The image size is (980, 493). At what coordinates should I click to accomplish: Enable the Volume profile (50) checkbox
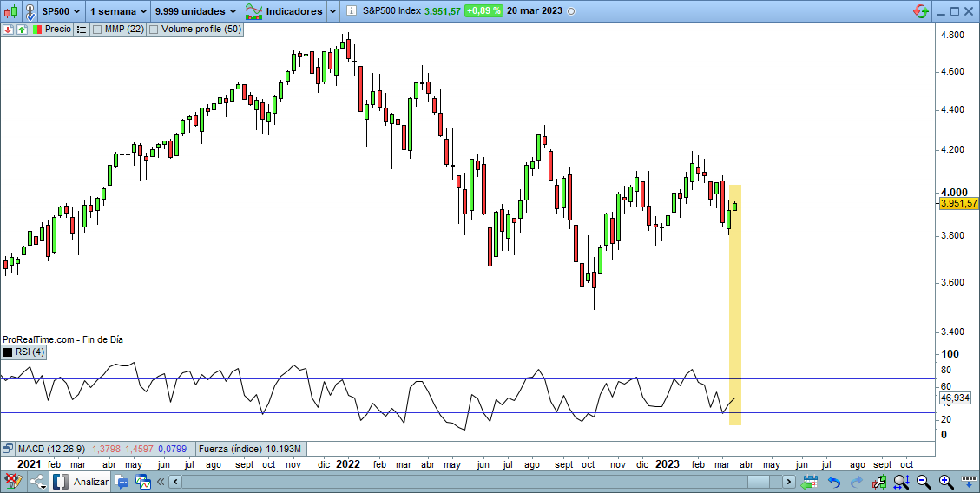[154, 29]
